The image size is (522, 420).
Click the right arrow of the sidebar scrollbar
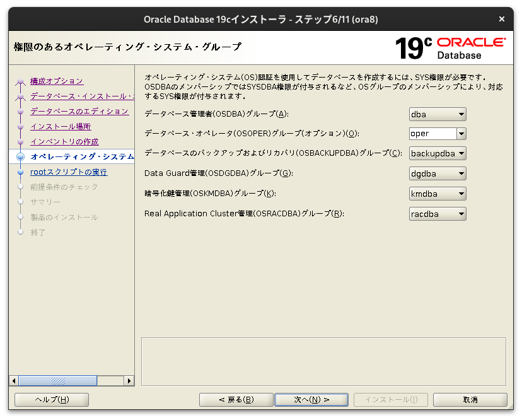pyautogui.click(x=130, y=381)
